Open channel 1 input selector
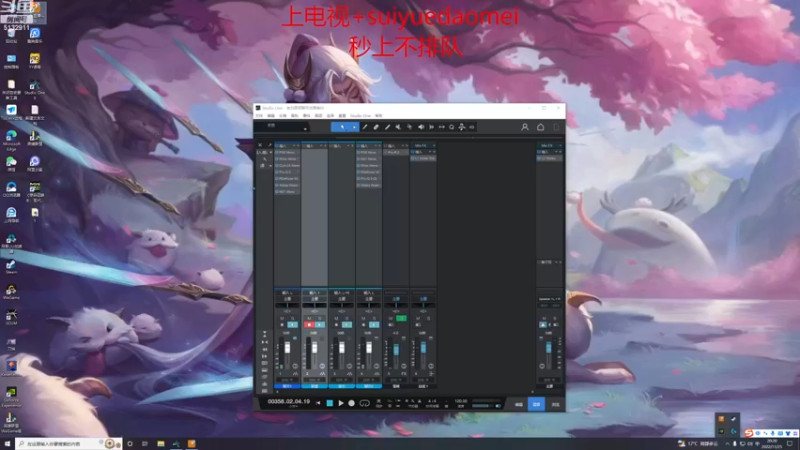Screen dimensions: 800x450 [x=287, y=293]
